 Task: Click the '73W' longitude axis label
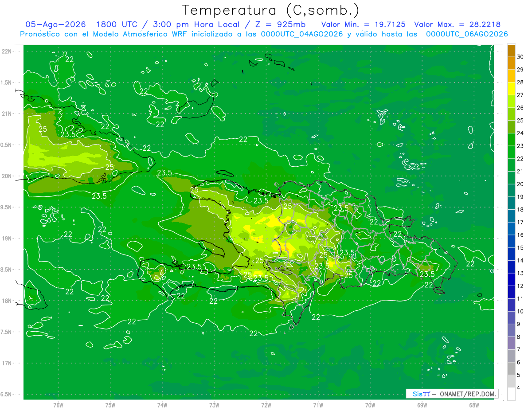(x=214, y=405)
